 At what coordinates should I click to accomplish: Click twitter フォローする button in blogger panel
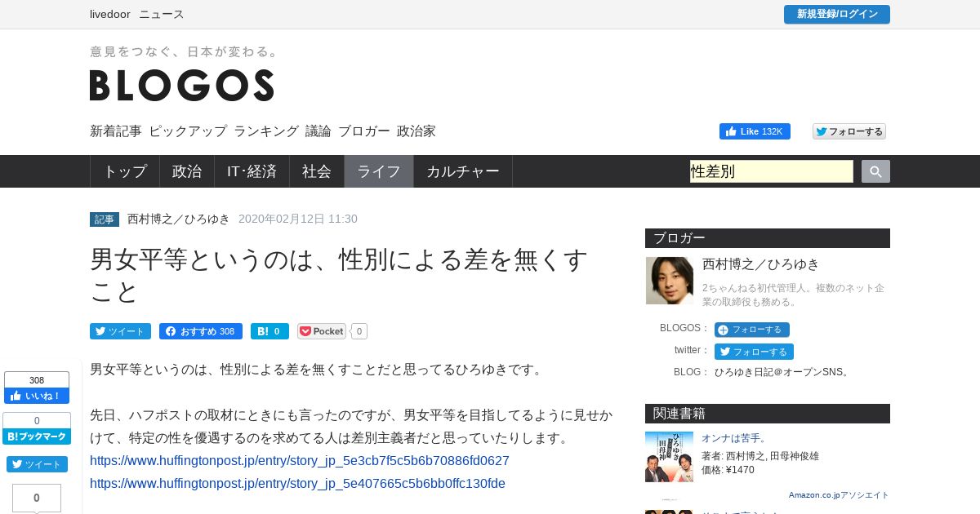pos(754,352)
